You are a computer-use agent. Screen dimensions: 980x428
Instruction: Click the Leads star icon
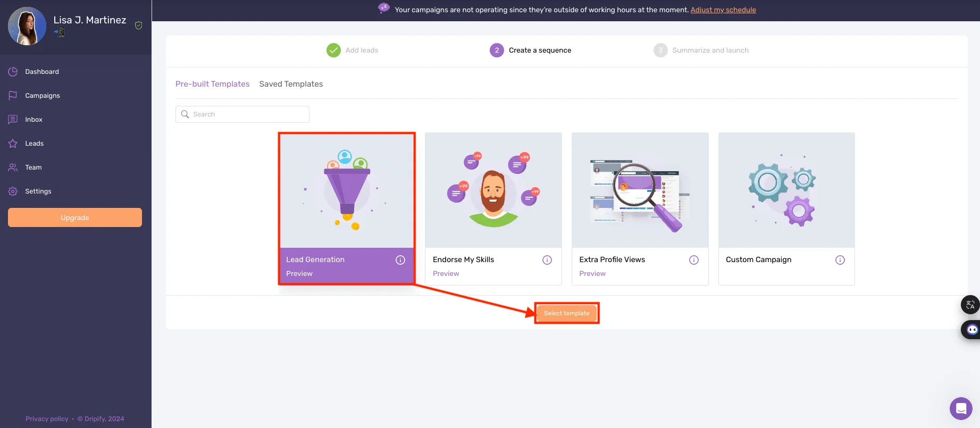pyautogui.click(x=13, y=144)
